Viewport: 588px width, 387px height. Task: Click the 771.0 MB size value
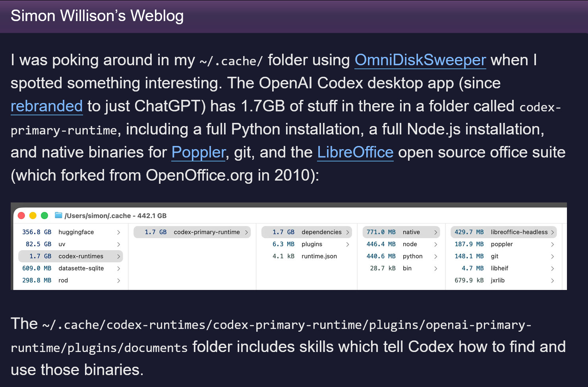pos(381,232)
